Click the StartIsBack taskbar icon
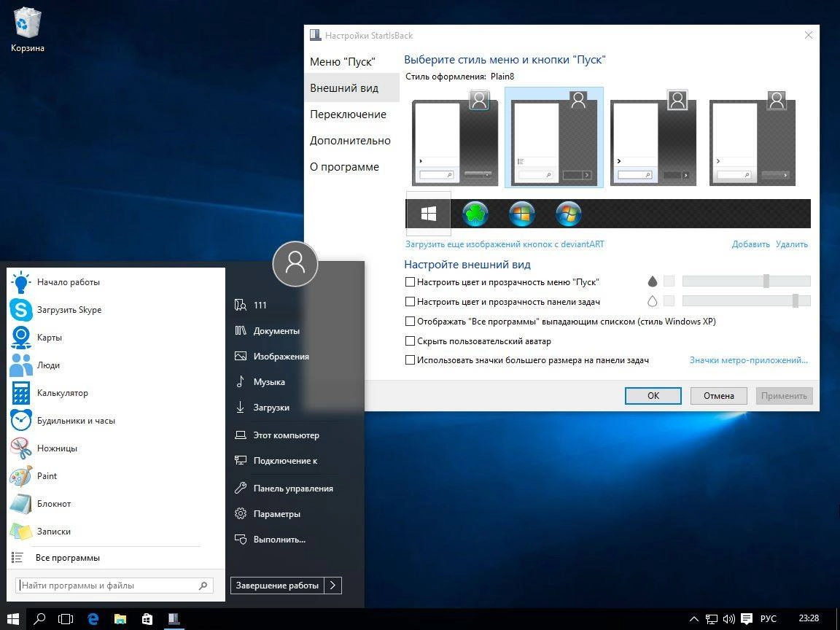840x630 pixels. tap(174, 619)
